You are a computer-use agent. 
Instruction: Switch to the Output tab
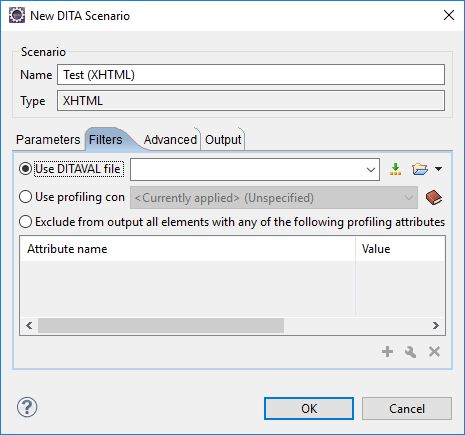223,140
